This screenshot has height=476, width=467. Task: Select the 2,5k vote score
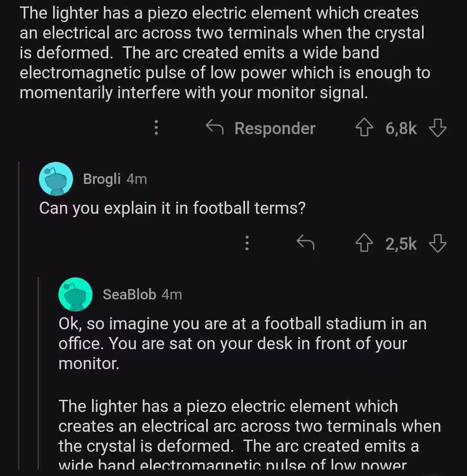click(x=401, y=244)
